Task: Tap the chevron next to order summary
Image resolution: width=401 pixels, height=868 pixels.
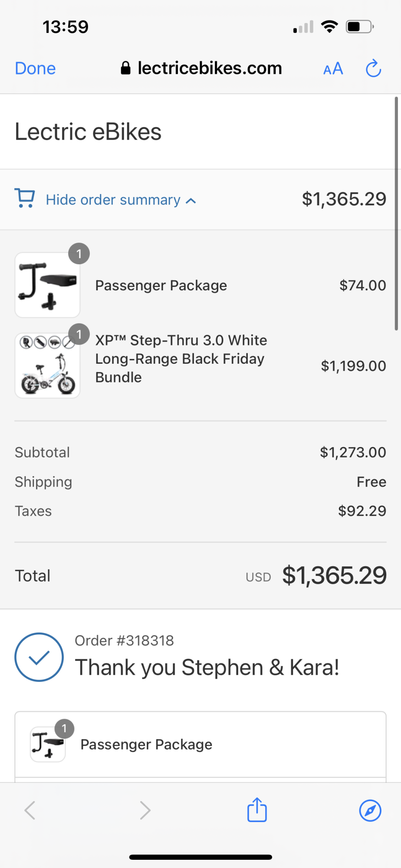Action: click(x=191, y=201)
